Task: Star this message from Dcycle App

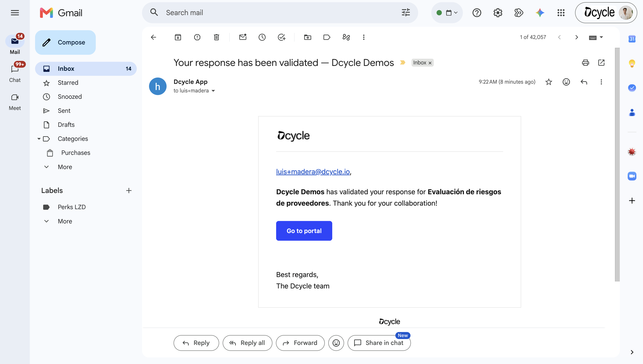Action: pos(549,82)
